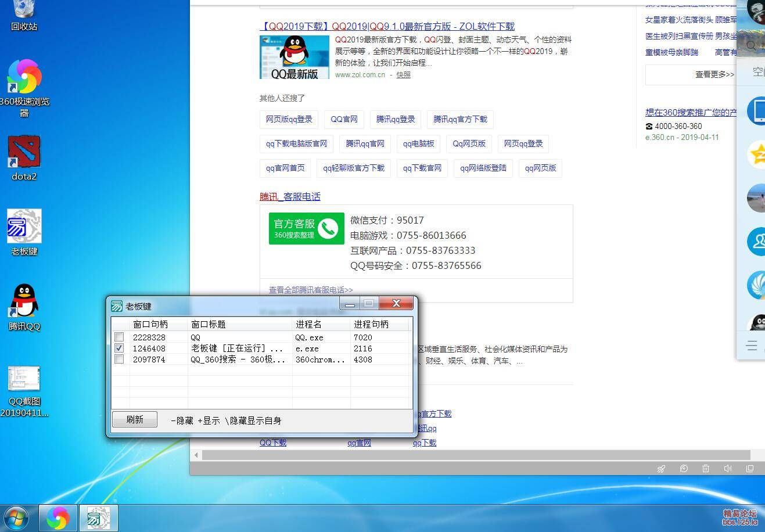Click the e.exe process name cell
765x532 pixels.
tap(307, 348)
